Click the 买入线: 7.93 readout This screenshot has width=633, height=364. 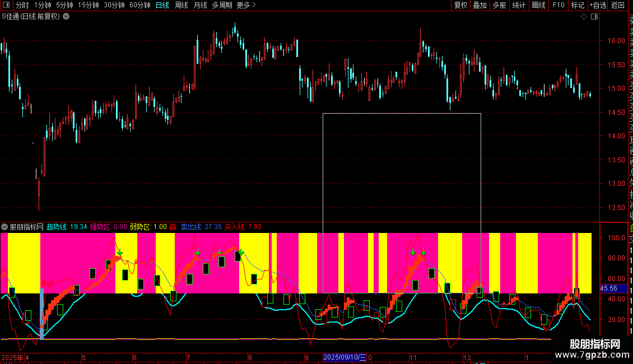click(243, 227)
